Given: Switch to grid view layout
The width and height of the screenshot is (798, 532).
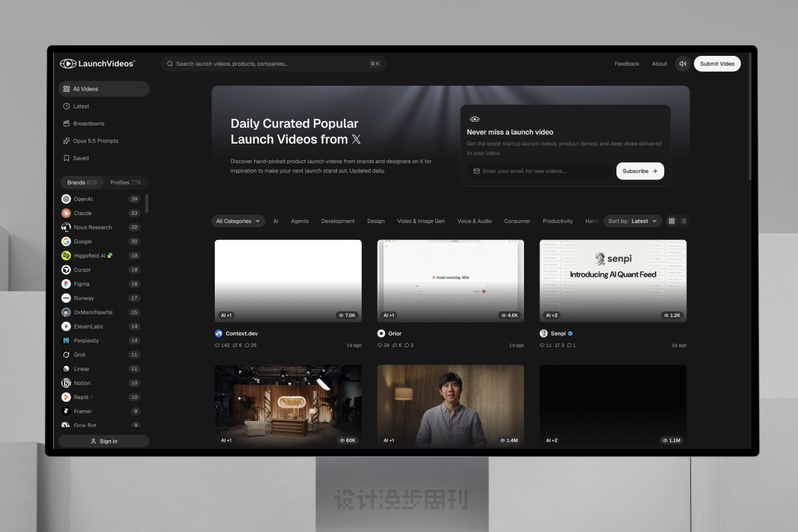Looking at the screenshot, I should pos(672,221).
